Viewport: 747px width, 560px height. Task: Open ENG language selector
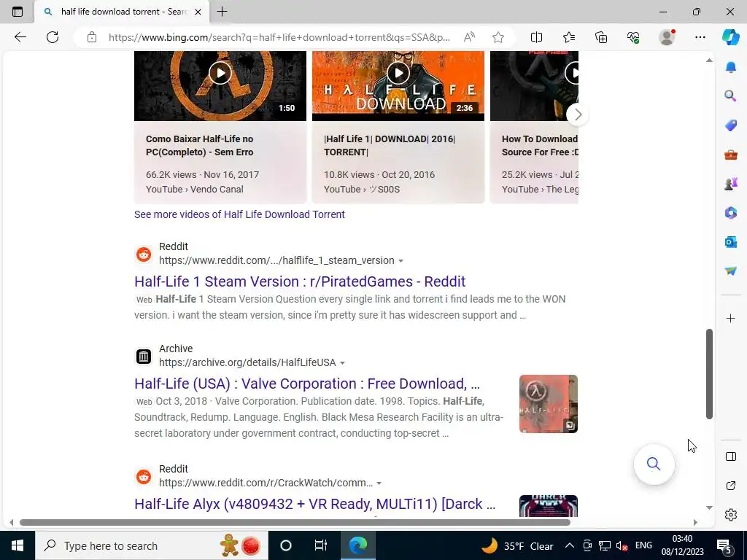643,545
